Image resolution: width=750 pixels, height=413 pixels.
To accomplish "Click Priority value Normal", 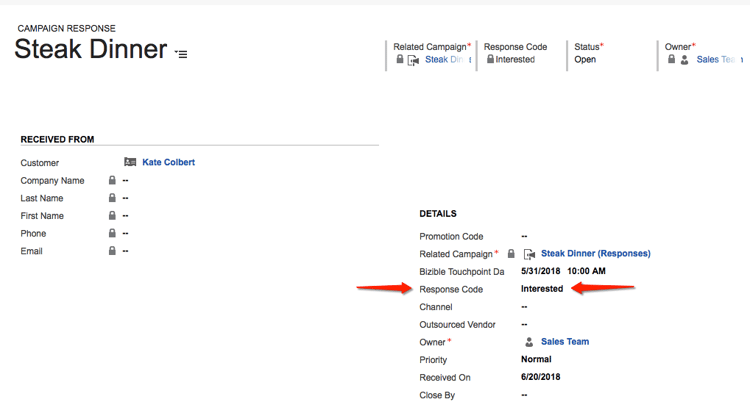I will (536, 359).
